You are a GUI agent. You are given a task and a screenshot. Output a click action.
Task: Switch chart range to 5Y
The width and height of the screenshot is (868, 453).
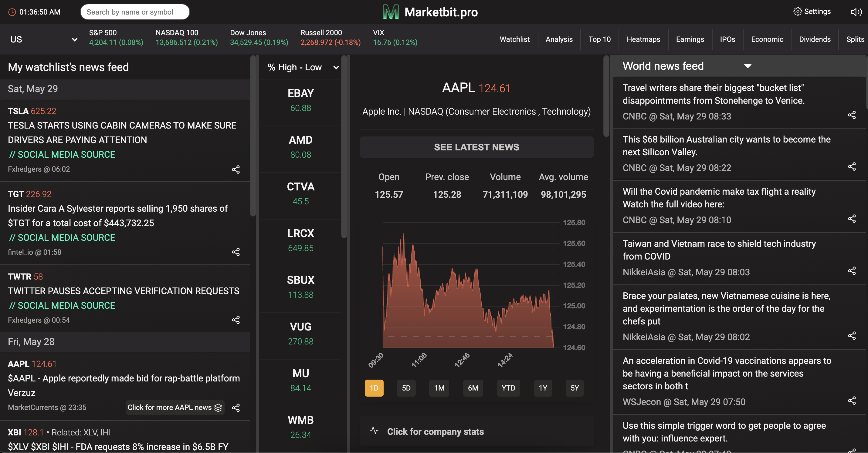575,388
